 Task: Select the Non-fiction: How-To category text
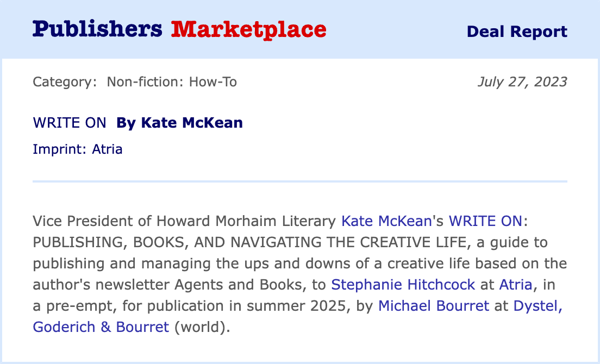pyautogui.click(x=172, y=82)
